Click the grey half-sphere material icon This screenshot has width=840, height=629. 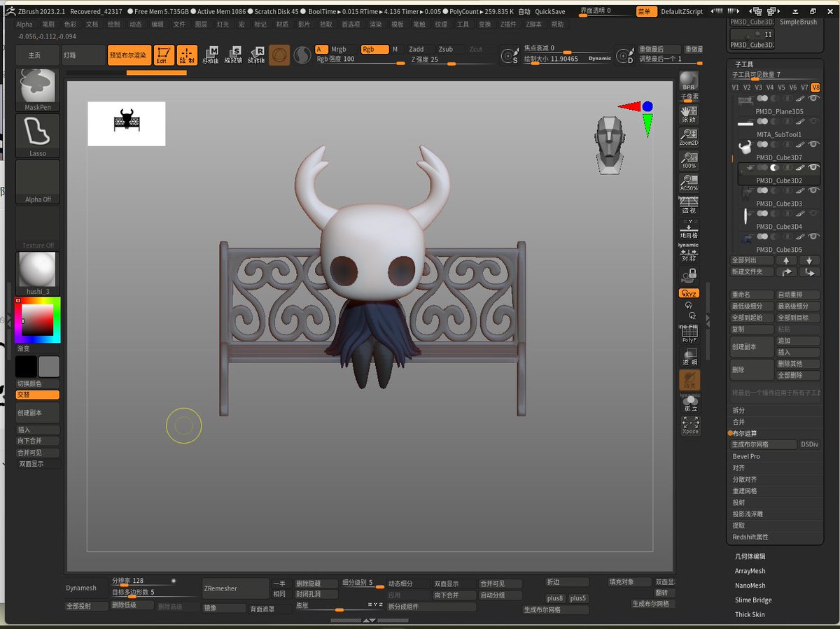[x=302, y=55]
